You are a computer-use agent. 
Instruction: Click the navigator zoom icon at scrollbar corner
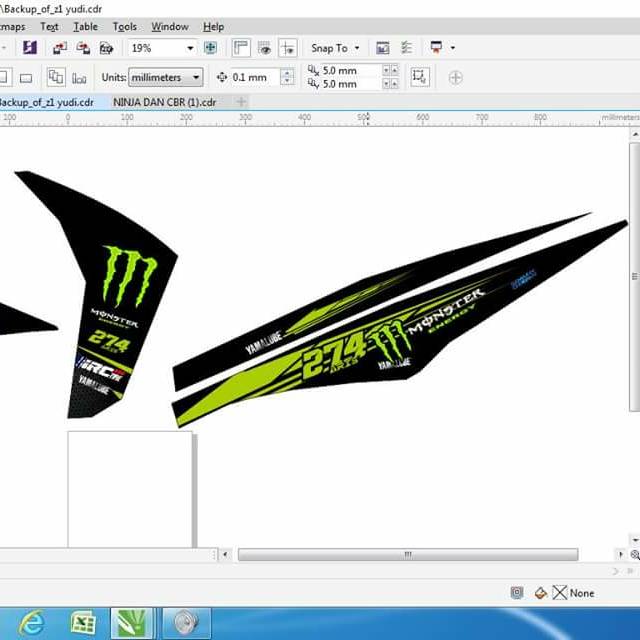pos(635,555)
